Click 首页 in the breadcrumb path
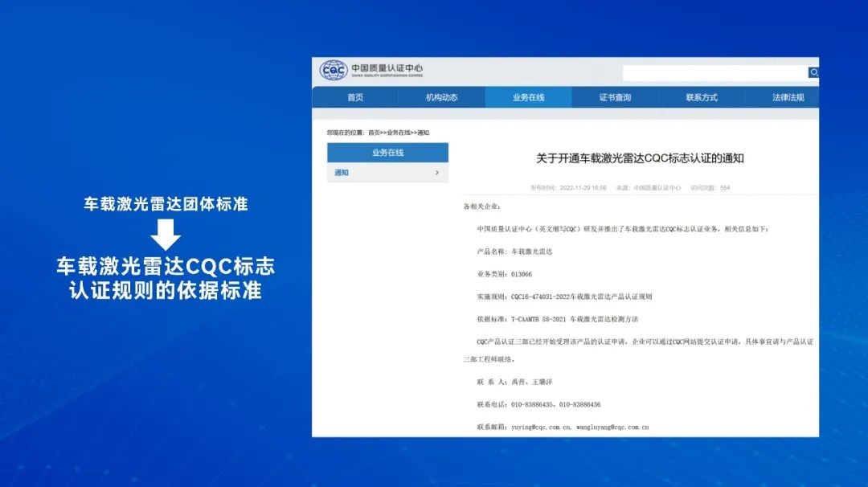This screenshot has width=868, height=487. [x=374, y=133]
